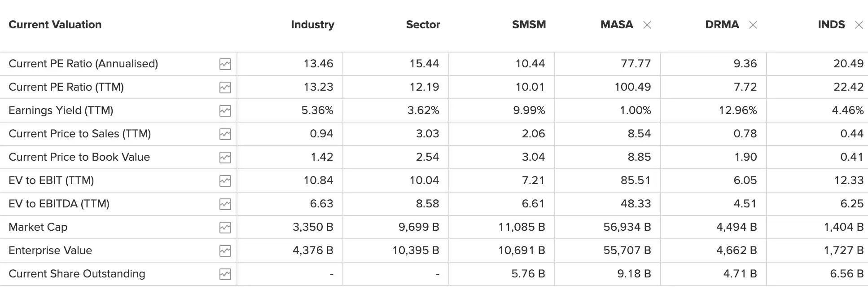868x290 pixels.
Task: Open chart icon for Current Price to Book Value
Action: [x=225, y=158]
